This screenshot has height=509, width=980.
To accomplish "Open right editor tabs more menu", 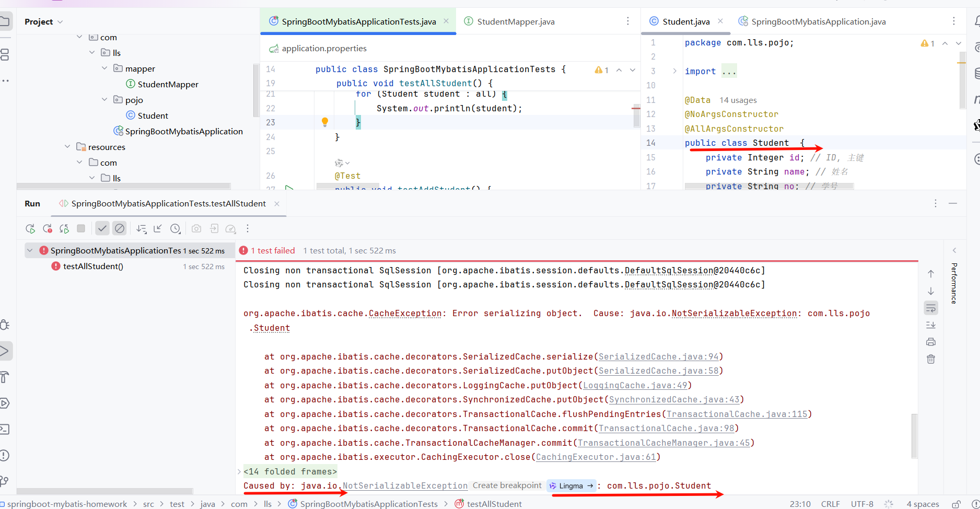I will point(954,21).
